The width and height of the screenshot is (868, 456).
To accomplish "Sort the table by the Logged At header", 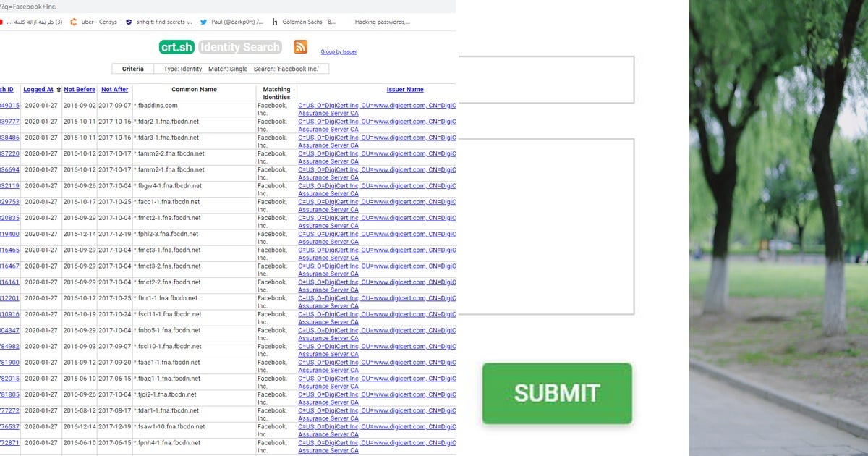I will point(38,89).
